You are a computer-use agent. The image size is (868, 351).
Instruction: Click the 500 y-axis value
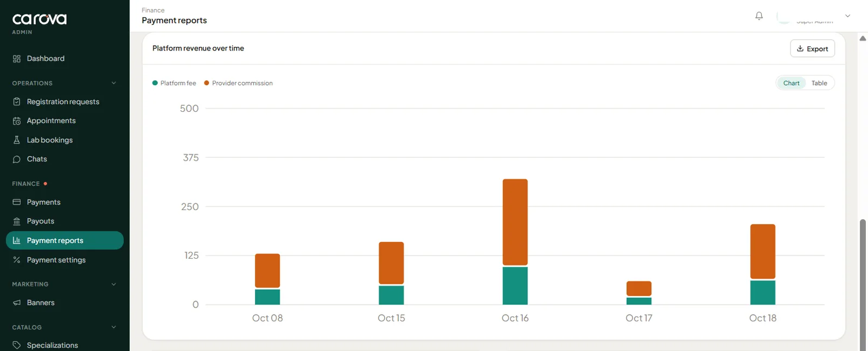189,109
